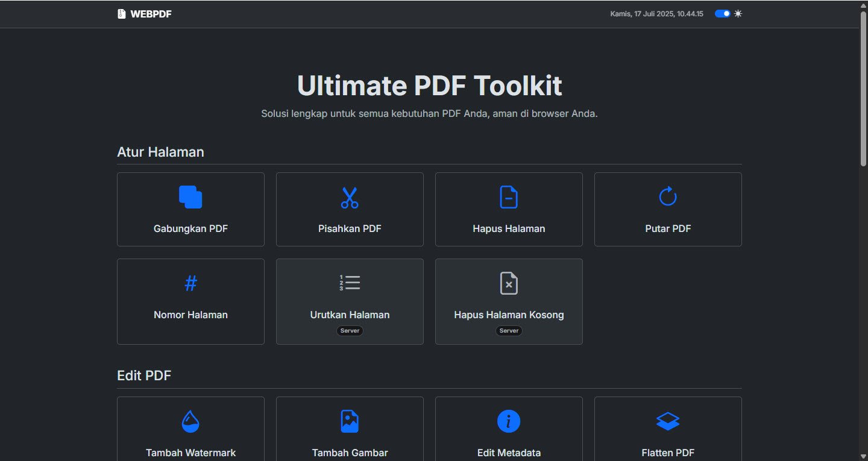This screenshot has width=868, height=461.
Task: Click the Edit PDF section heading
Action: pos(144,375)
